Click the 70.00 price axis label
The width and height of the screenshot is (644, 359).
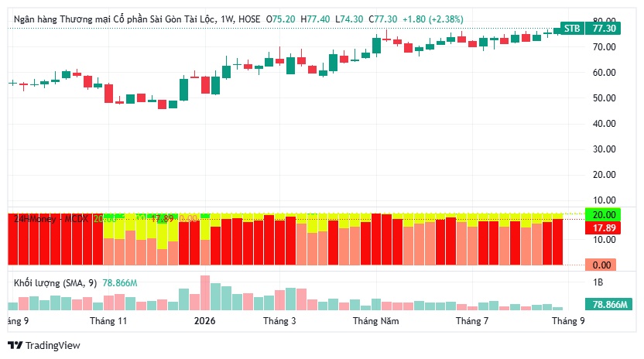(x=605, y=47)
